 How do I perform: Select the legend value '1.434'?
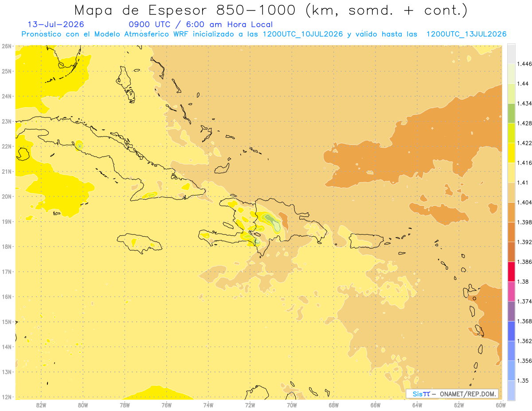pyautogui.click(x=524, y=103)
